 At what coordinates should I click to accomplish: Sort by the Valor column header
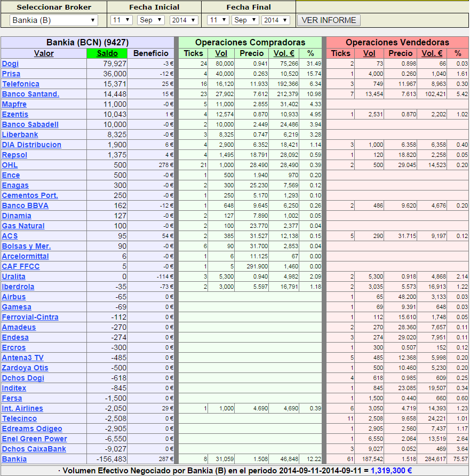tap(44, 53)
